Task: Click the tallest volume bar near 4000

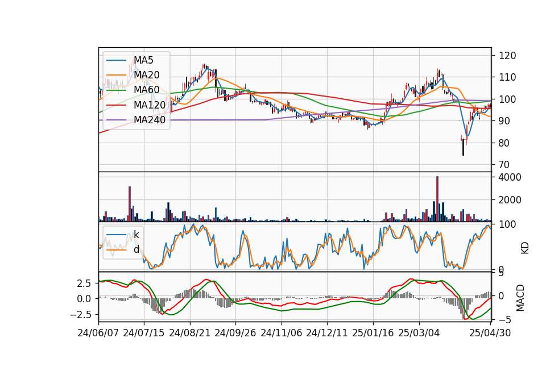Action: [437, 199]
